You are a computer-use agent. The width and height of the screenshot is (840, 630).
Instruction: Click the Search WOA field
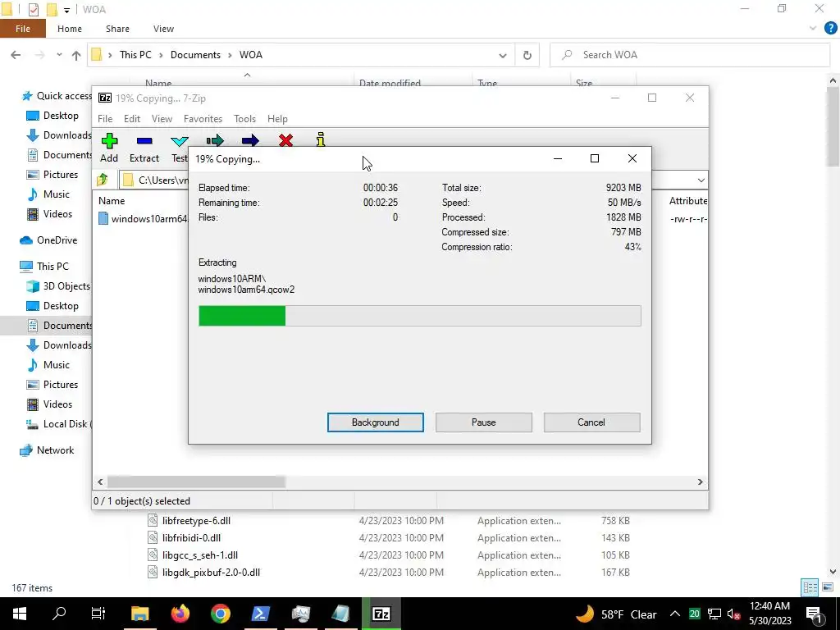[x=689, y=55]
